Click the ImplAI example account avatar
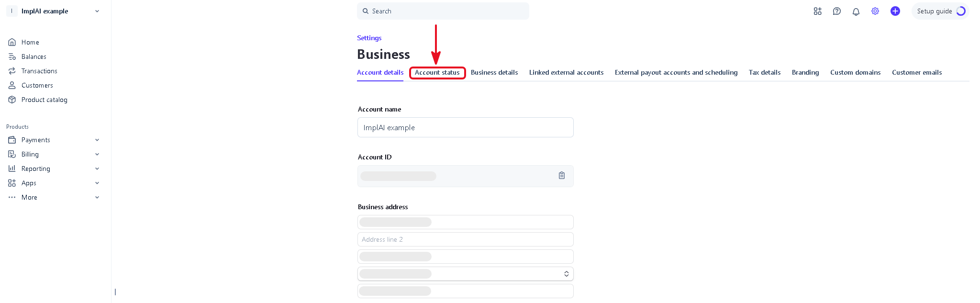 pos(12,11)
